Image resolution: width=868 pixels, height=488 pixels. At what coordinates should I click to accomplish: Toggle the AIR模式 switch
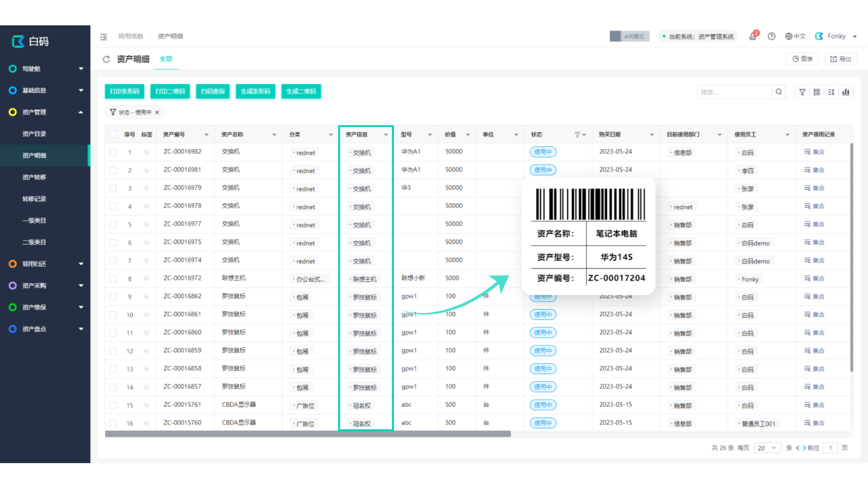coord(629,36)
